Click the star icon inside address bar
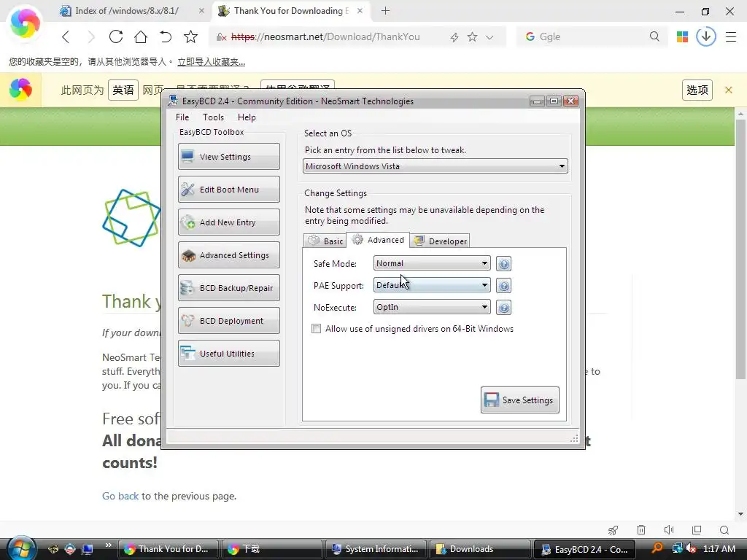 (472, 36)
